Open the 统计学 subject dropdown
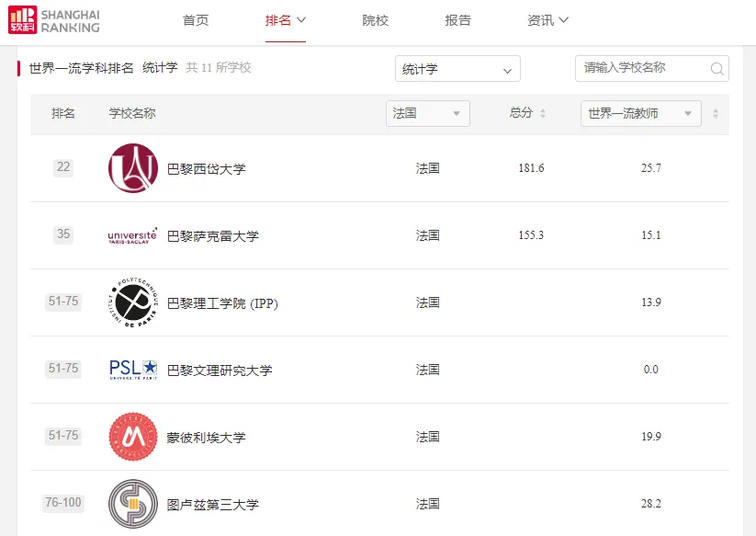This screenshot has width=756, height=536. [x=457, y=69]
